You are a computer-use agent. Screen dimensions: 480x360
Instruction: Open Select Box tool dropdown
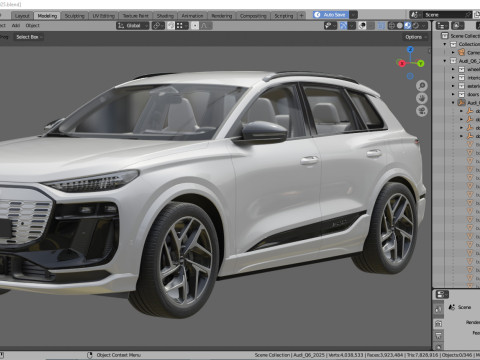tap(29, 37)
